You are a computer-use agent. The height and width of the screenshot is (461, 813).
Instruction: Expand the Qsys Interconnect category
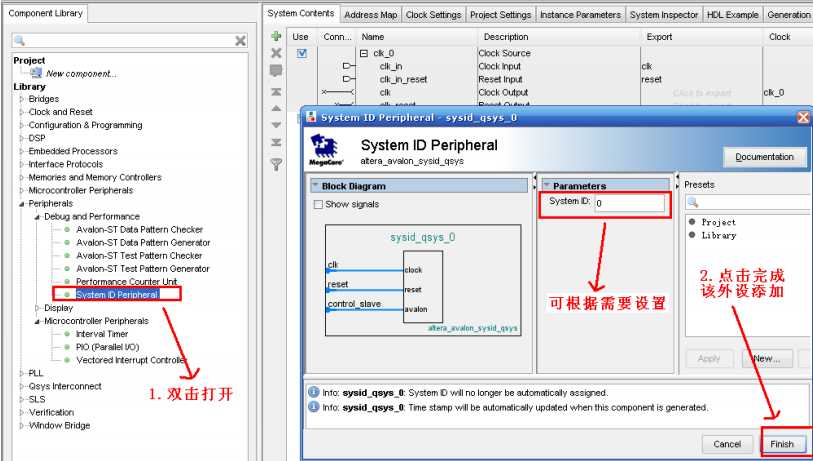point(22,386)
